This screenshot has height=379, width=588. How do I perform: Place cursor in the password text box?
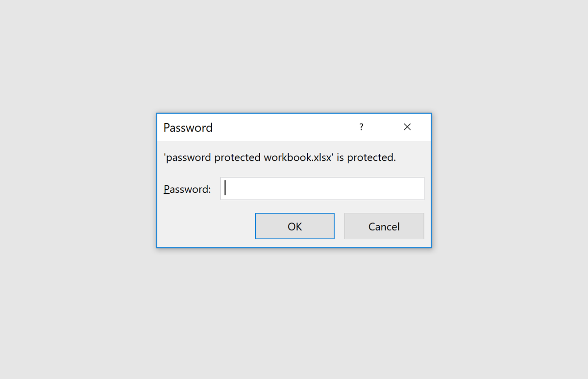click(x=322, y=188)
